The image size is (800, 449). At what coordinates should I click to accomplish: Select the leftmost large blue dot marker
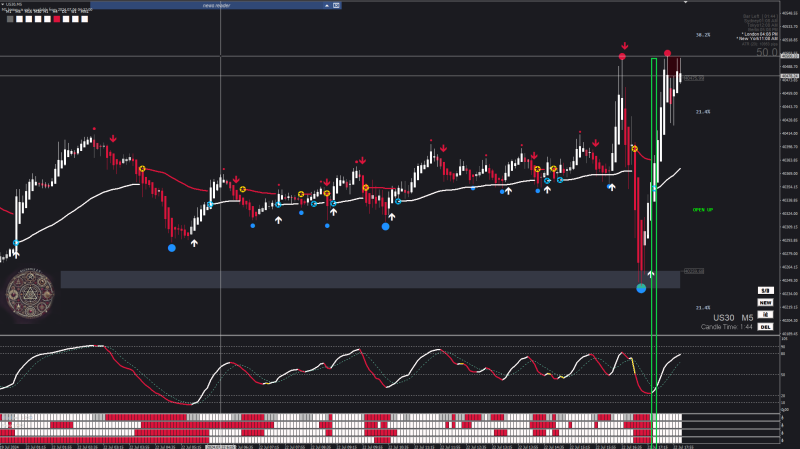(172, 248)
